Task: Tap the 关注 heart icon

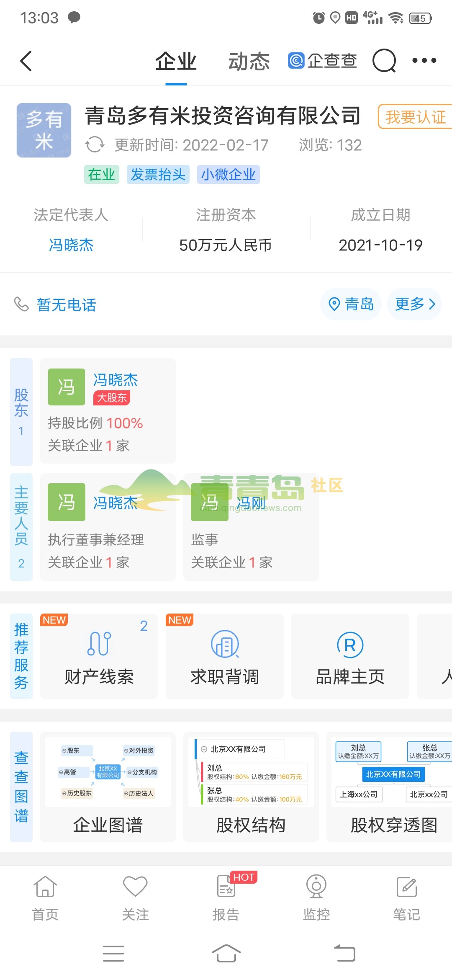Action: pos(135,886)
